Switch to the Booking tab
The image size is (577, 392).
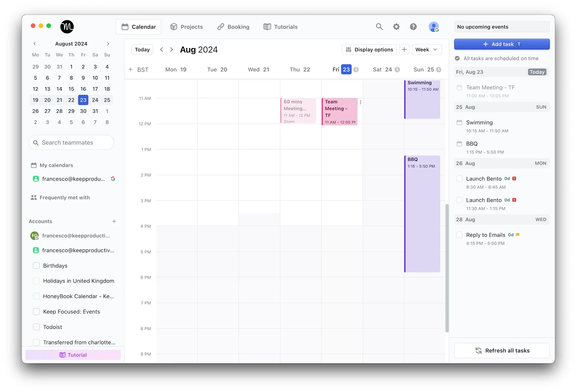pyautogui.click(x=233, y=26)
